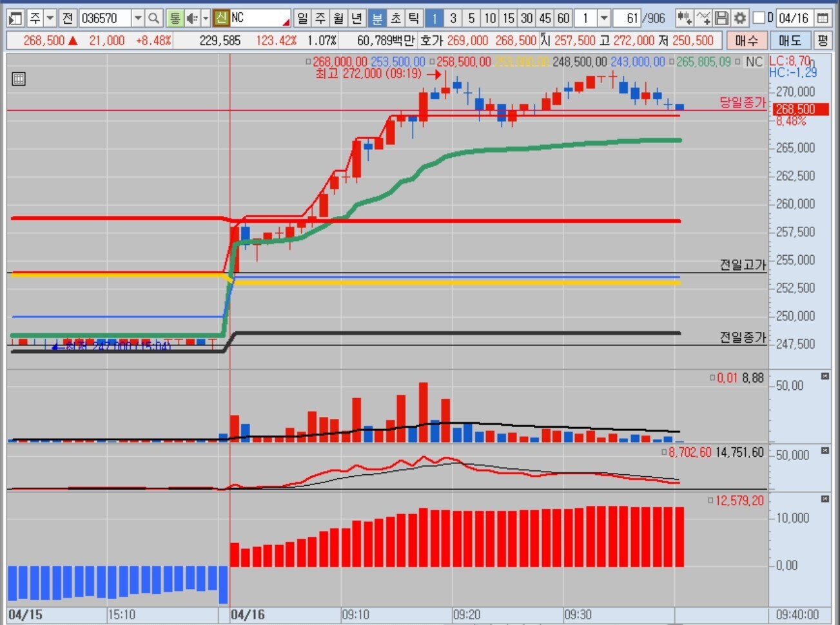Image resolution: width=840 pixels, height=625 pixels.
Task: Expand the custom interval dropdown
Action: pyautogui.click(x=604, y=18)
